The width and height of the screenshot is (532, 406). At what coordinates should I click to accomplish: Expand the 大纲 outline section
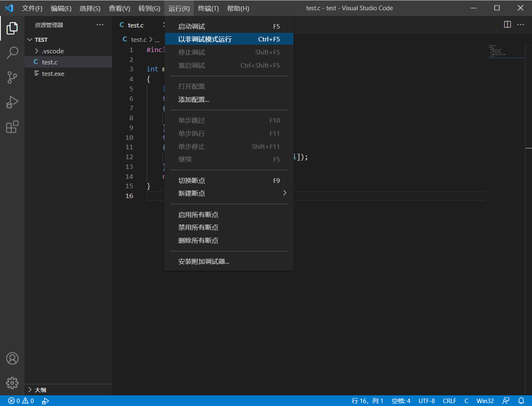(68, 390)
